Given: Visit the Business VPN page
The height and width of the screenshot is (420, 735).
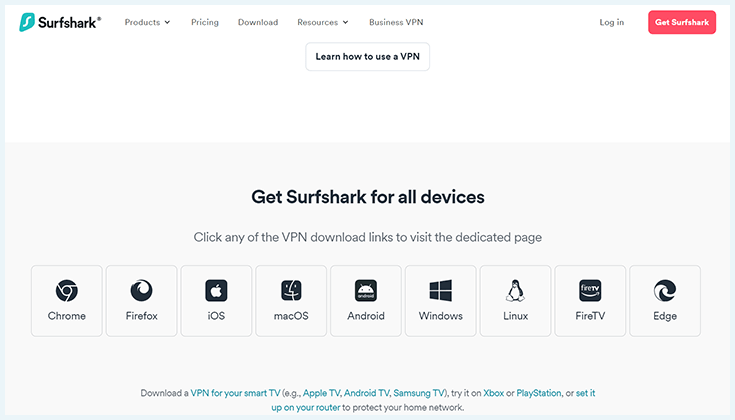Looking at the screenshot, I should pos(396,22).
